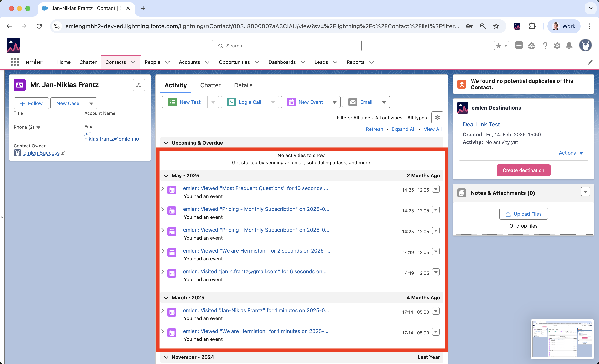Open the Deal Link Test link
599x364 pixels.
(481, 125)
